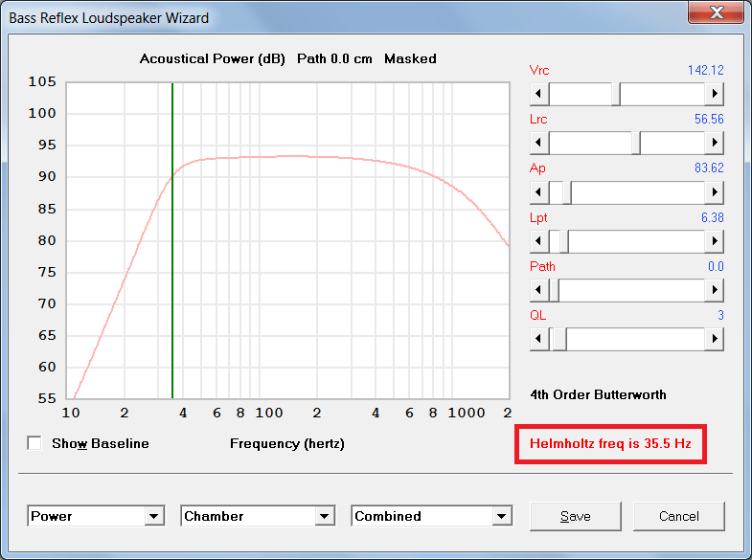Viewport: 752px width, 560px height.
Task: Click the Lrc slider thumb
Action: click(636, 143)
